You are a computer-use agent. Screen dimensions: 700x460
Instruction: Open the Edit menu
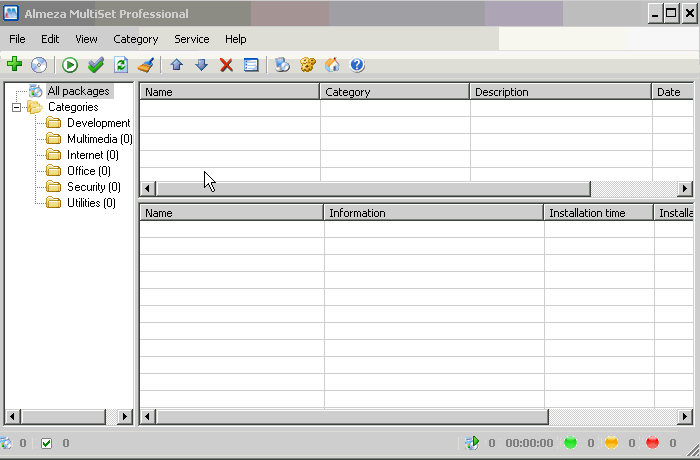pyautogui.click(x=50, y=39)
